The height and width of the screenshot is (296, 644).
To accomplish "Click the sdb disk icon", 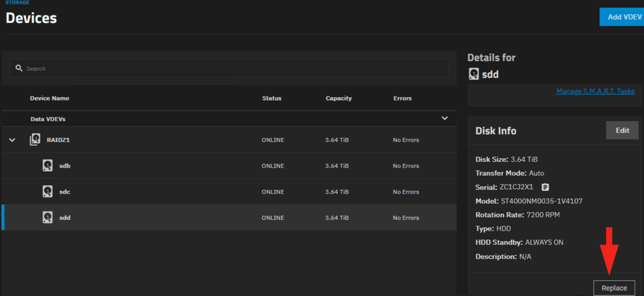I will coord(48,166).
